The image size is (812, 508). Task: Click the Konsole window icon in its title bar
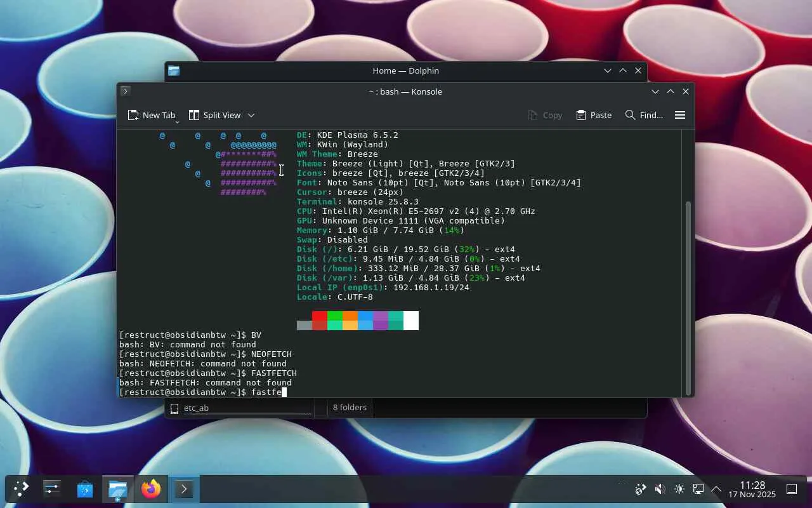(x=125, y=91)
